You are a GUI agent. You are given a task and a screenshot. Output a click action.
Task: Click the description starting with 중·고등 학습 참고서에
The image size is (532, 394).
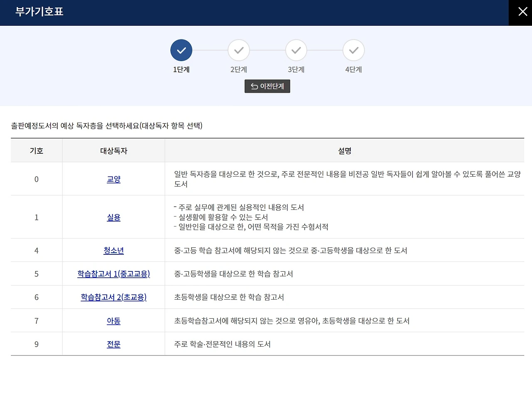coord(291,251)
